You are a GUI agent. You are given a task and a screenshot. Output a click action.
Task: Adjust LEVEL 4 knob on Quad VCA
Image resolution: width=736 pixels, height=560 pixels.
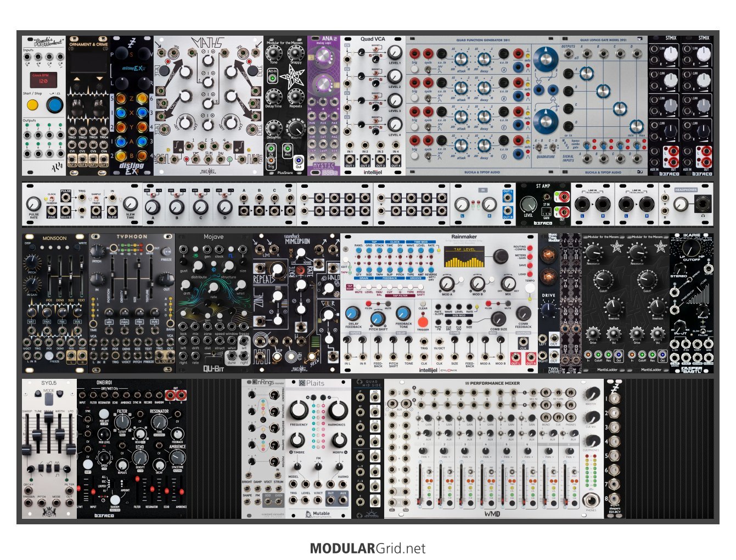pos(395,125)
